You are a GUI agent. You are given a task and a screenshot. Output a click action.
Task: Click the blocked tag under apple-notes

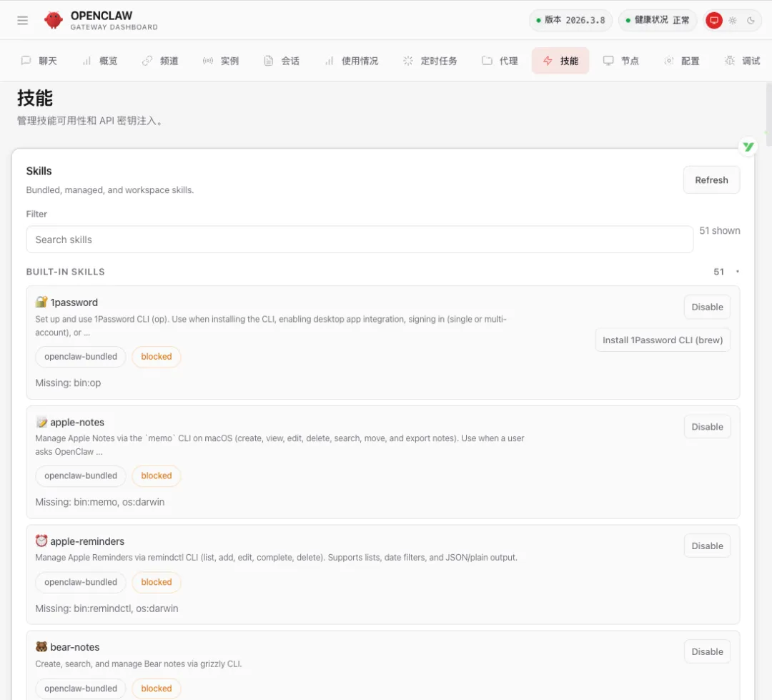(156, 475)
